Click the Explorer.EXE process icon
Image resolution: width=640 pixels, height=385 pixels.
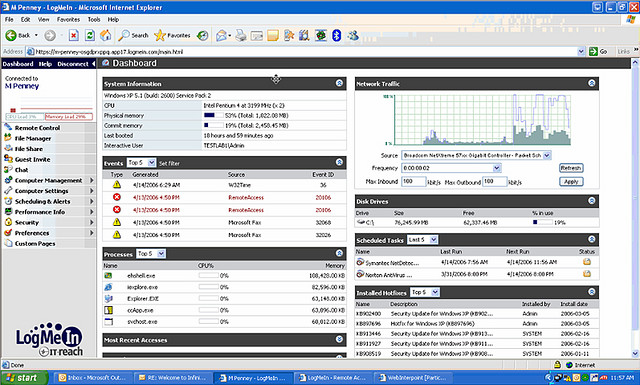[108, 298]
